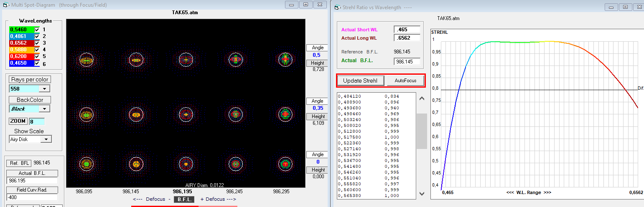The width and height of the screenshot is (644, 207).
Task: Click the blue 0,4650 wavelength swatch
Action: pos(22,63)
